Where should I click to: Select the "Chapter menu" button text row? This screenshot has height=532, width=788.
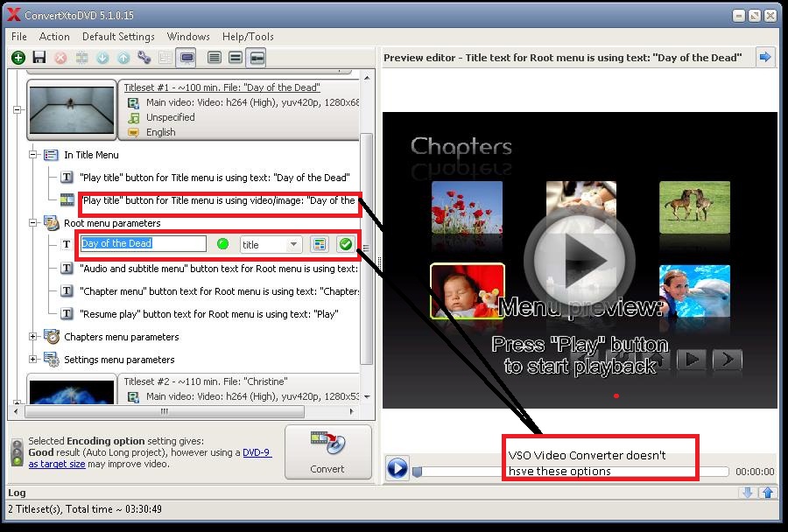coord(219,291)
